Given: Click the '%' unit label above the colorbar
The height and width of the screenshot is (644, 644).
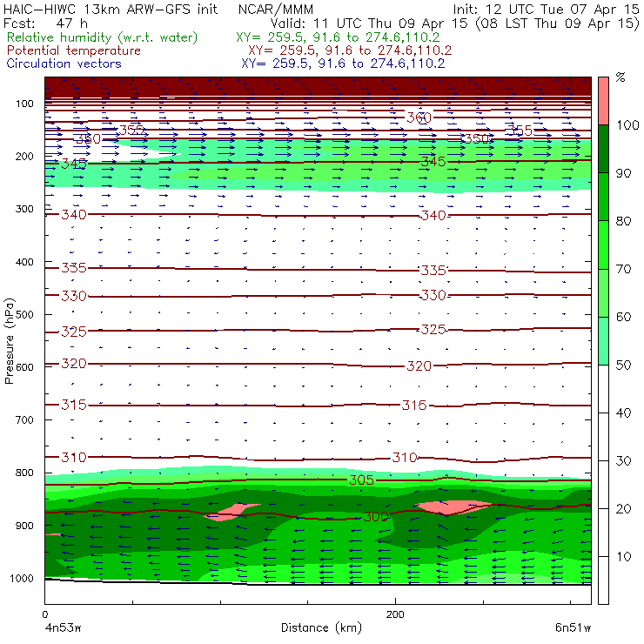Looking at the screenshot, I should [621, 77].
